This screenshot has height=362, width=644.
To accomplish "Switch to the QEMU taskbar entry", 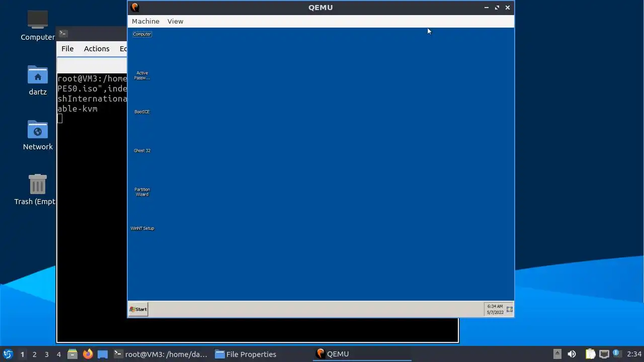I will pos(362,354).
